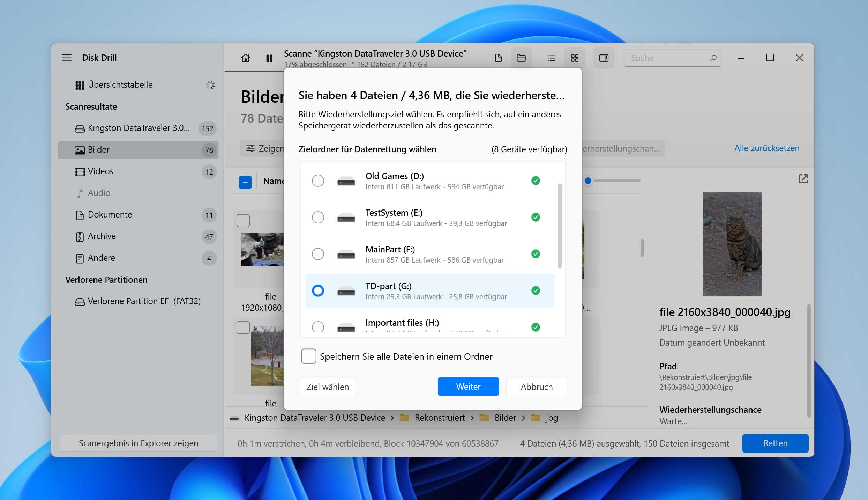Select Old Games (D:) radio button
Image resolution: width=868 pixels, height=500 pixels.
click(x=318, y=181)
